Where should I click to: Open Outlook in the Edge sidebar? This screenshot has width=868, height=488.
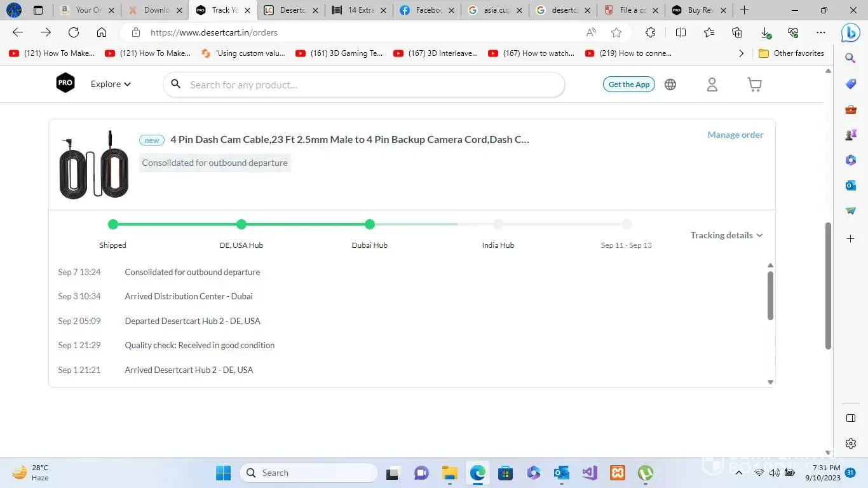click(x=851, y=186)
